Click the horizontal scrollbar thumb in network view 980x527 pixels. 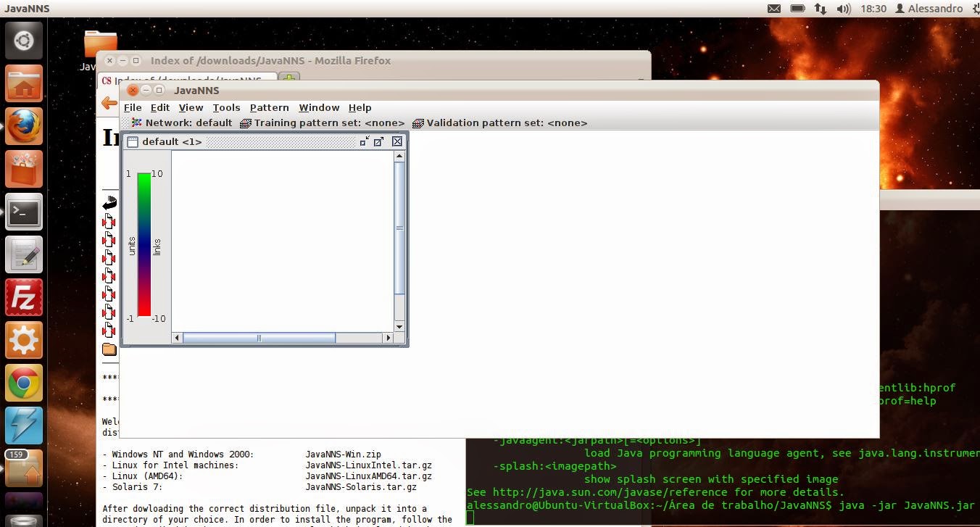tap(259, 338)
